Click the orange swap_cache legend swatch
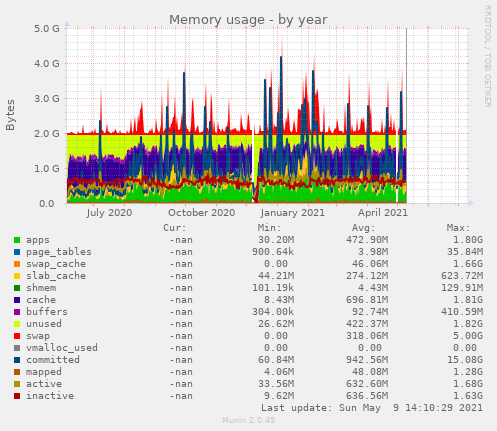497x431 pixels. tap(17, 264)
